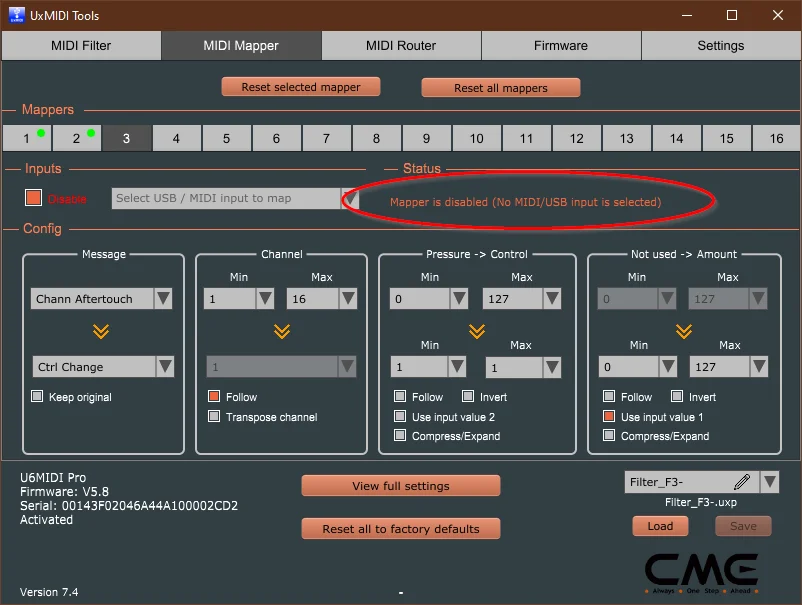
Task: Click the UxMIDI Tools title bar icon
Action: pos(15,15)
